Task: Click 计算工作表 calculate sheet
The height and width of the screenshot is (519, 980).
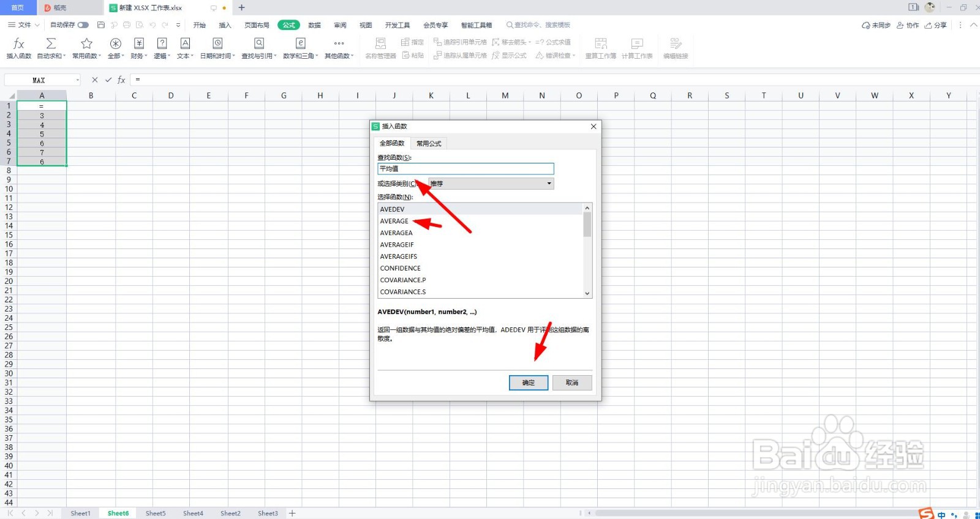Action: tap(637, 48)
